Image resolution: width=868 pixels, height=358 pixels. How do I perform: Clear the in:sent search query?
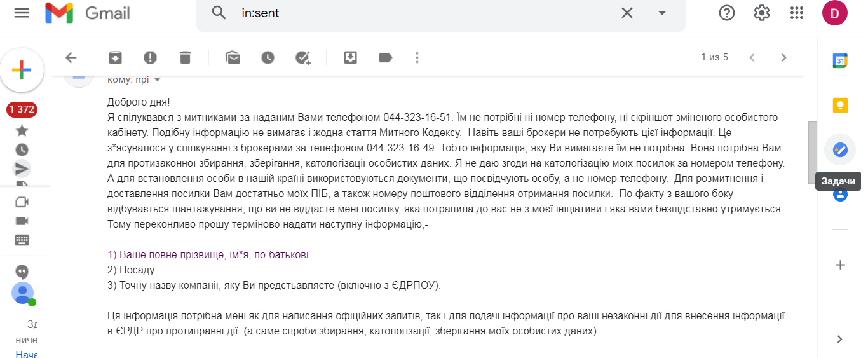pyautogui.click(x=627, y=13)
